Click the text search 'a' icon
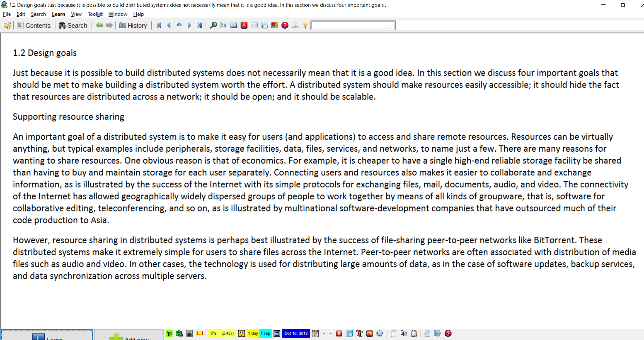 click(x=224, y=25)
